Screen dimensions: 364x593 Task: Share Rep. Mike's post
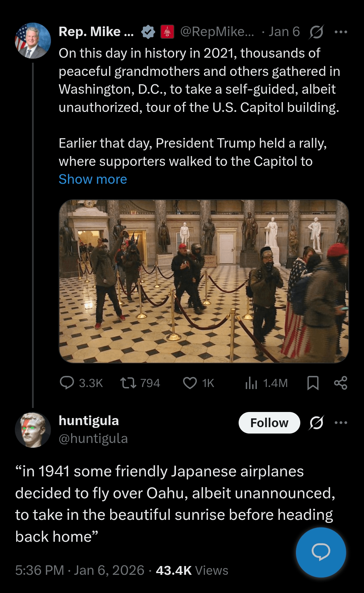(340, 383)
